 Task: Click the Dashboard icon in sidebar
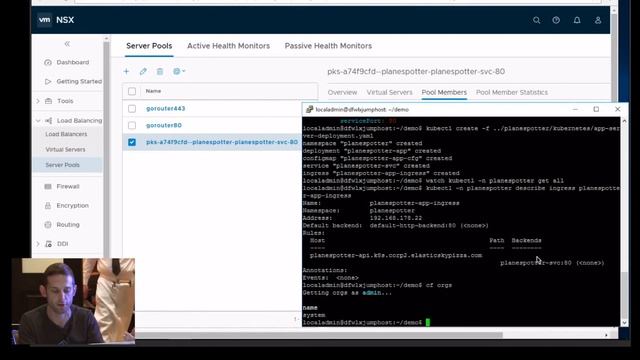(48, 62)
